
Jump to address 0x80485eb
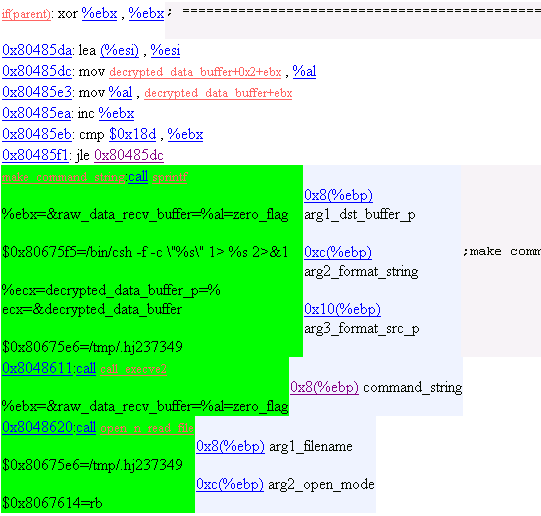tap(37, 135)
